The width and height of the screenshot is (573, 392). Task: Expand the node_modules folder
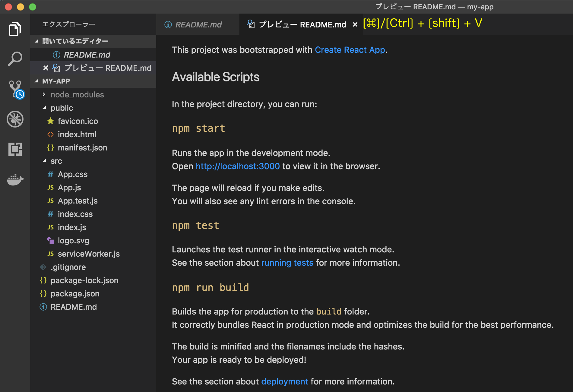pyautogui.click(x=43, y=94)
